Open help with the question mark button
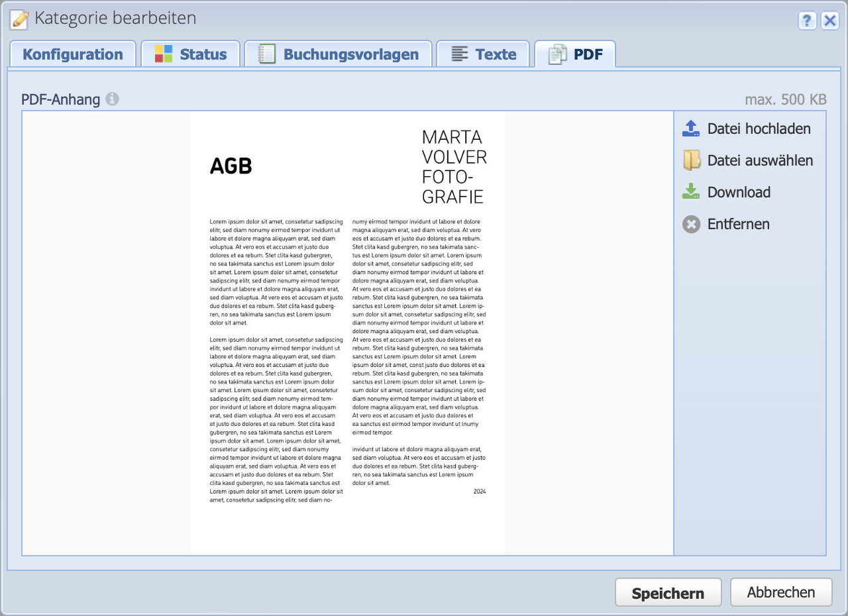The image size is (848, 616). (806, 21)
